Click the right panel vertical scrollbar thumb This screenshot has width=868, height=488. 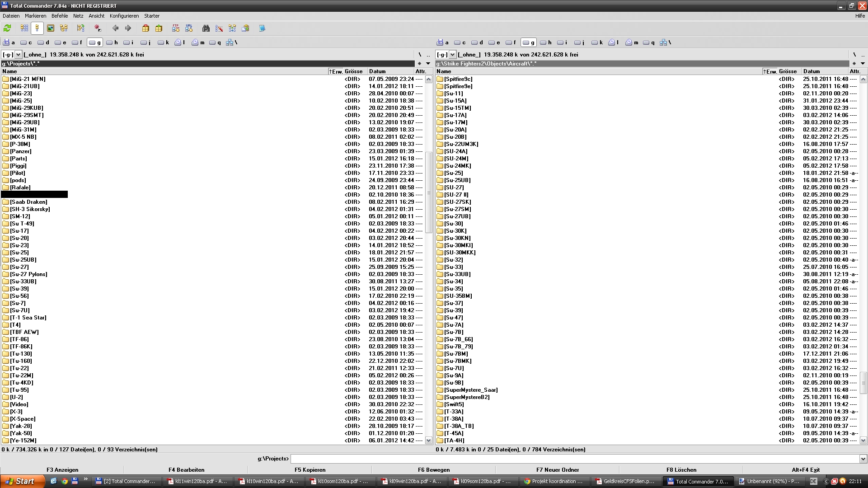863,383
